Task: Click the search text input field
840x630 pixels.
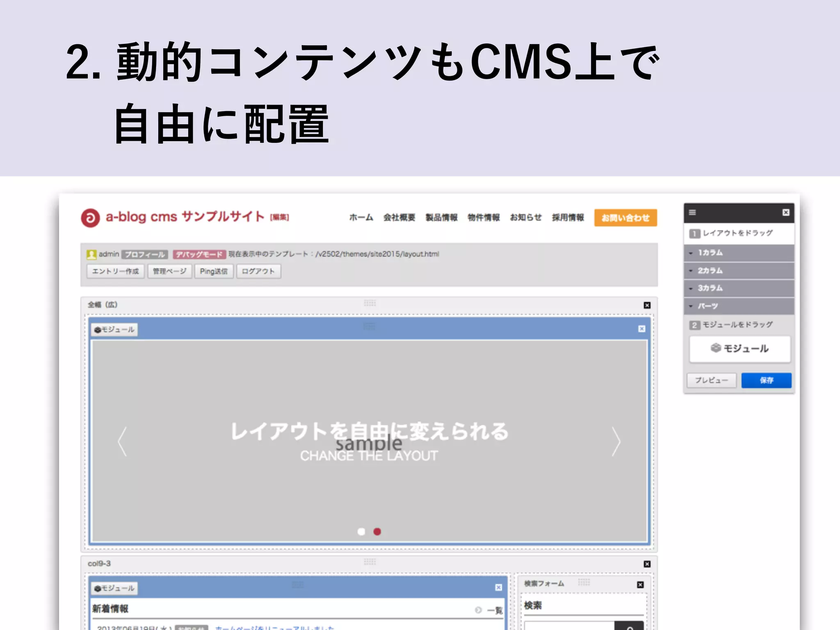Action: coord(569,626)
